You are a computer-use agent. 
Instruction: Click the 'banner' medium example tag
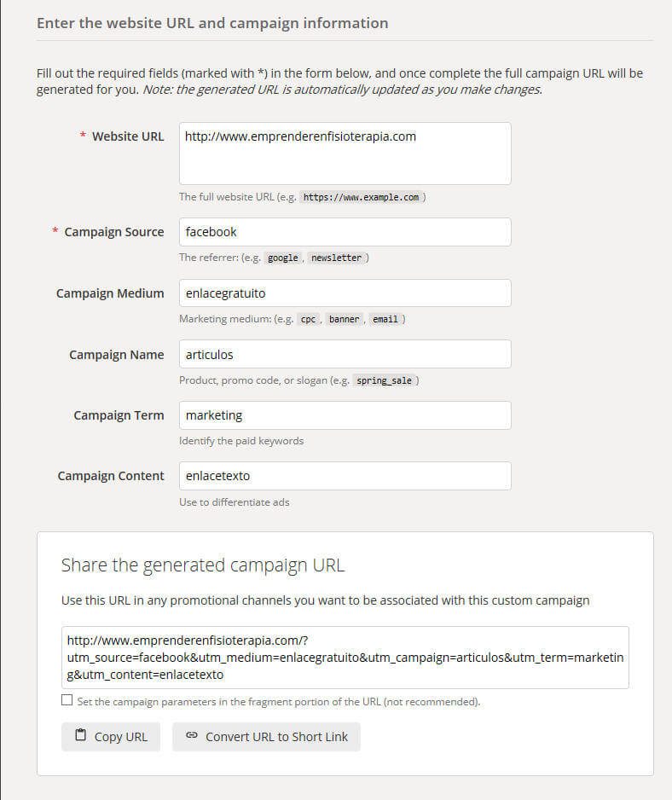click(x=344, y=319)
